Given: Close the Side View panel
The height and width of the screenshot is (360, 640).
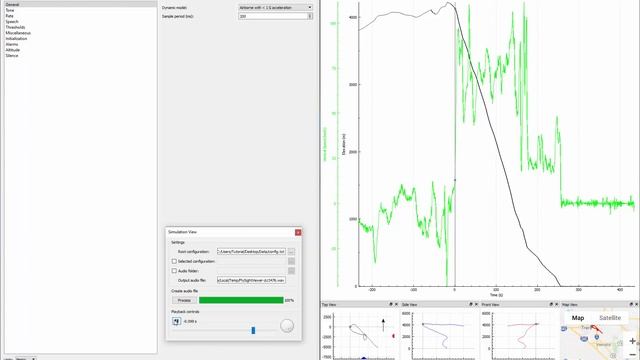Looking at the screenshot, I should [476, 304].
